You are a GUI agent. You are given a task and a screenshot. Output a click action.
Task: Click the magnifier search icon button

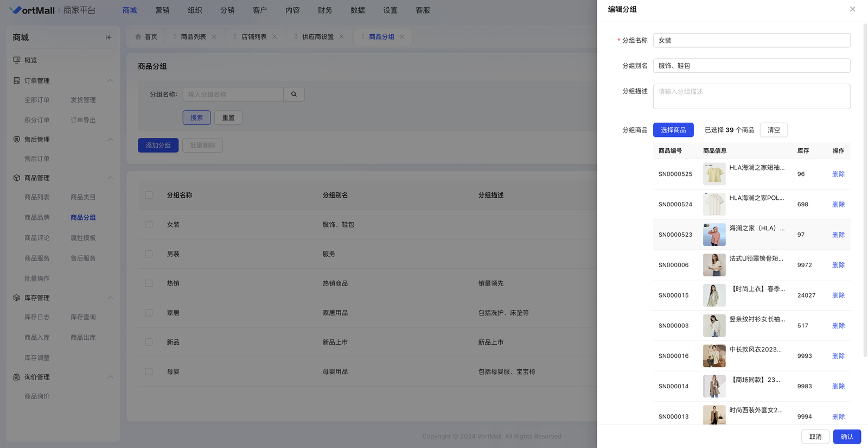click(294, 94)
